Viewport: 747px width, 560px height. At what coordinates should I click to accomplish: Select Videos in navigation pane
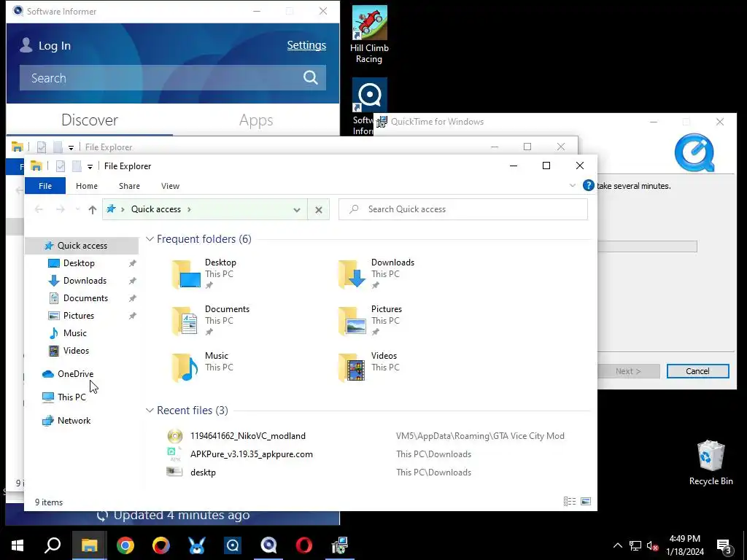tap(76, 351)
